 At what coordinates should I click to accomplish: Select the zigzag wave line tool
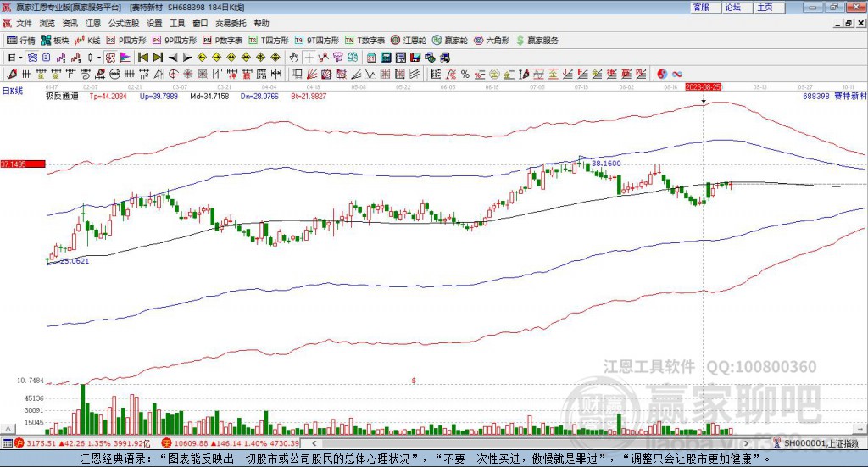[x=370, y=74]
